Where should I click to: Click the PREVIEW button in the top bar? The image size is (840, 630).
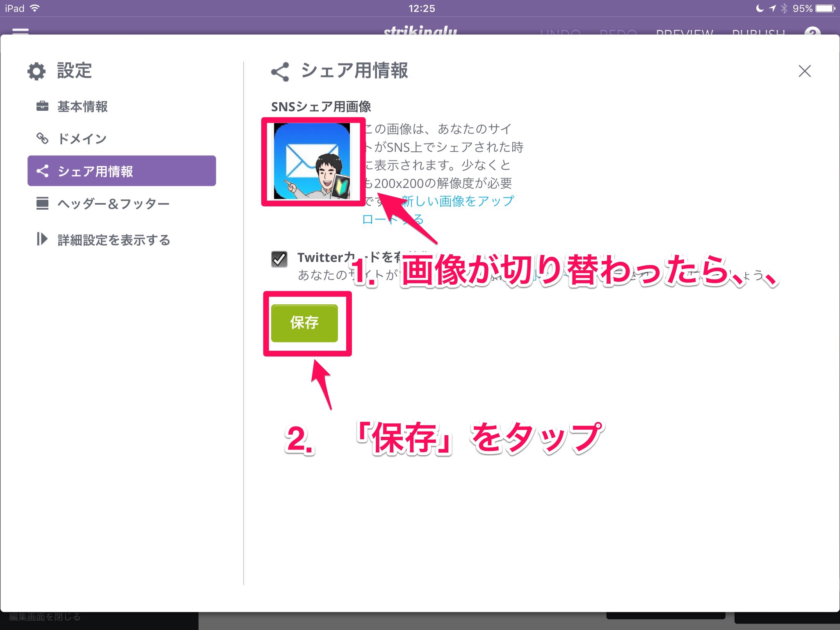[684, 32]
